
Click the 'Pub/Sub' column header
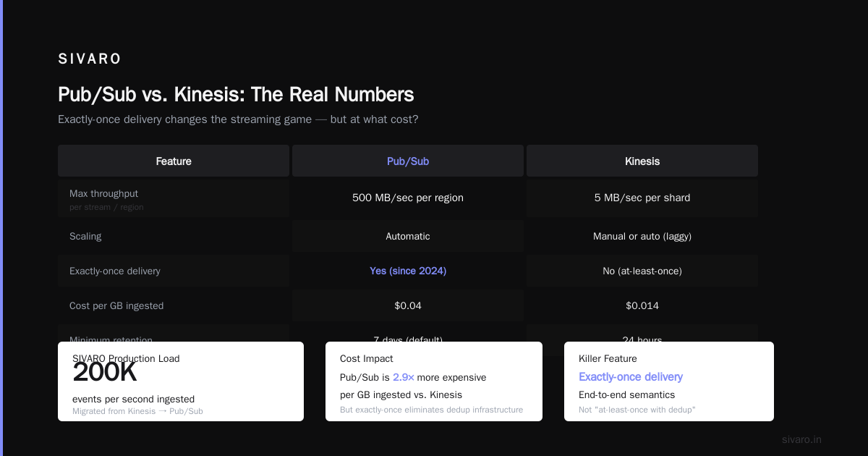click(408, 161)
